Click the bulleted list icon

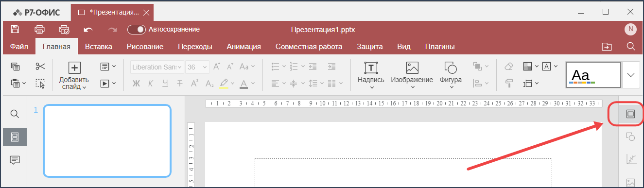click(276, 67)
